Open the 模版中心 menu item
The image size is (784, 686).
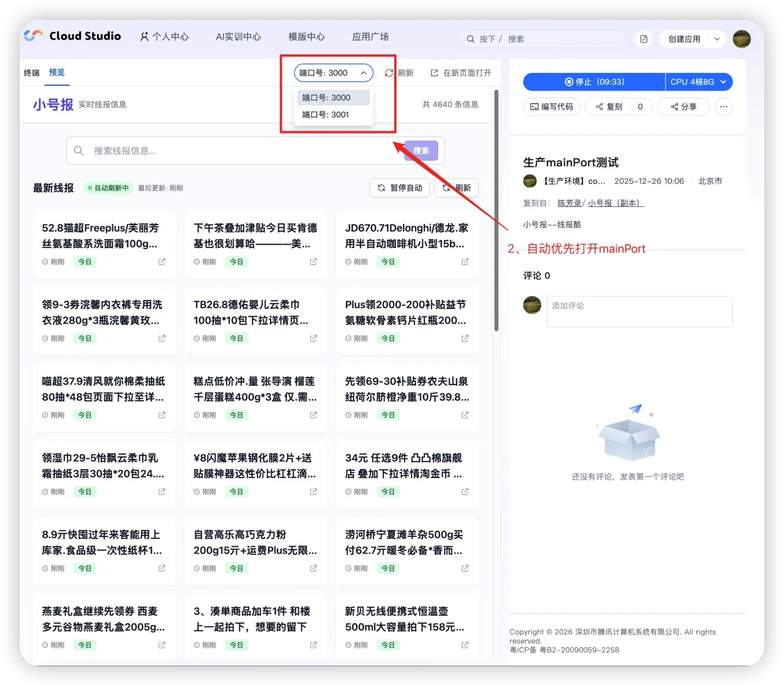306,37
